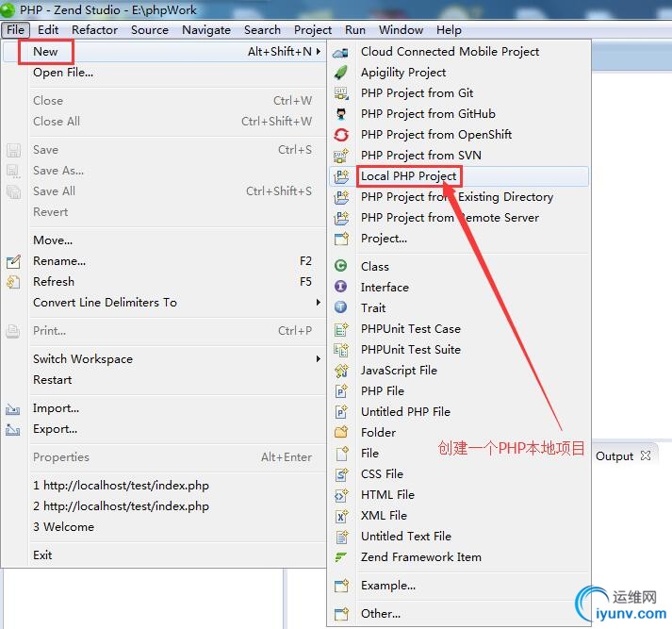Choose Open File... from File menu
Image resolution: width=672 pixels, height=629 pixels.
tap(164, 73)
